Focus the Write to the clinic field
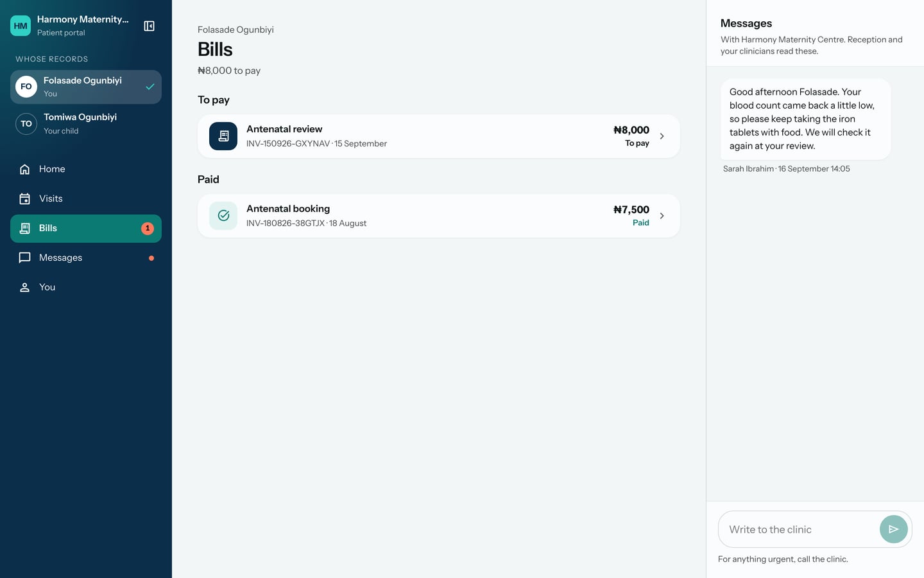 798,529
